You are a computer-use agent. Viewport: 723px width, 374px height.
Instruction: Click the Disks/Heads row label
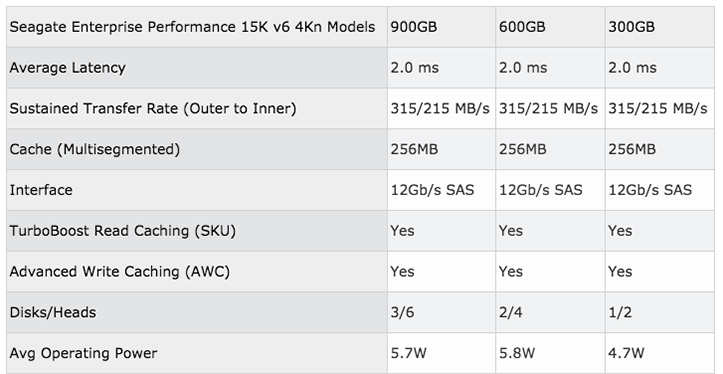point(53,313)
